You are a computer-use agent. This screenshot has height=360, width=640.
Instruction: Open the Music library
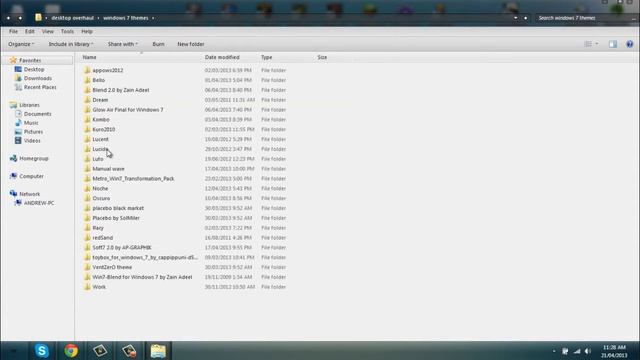pyautogui.click(x=31, y=123)
